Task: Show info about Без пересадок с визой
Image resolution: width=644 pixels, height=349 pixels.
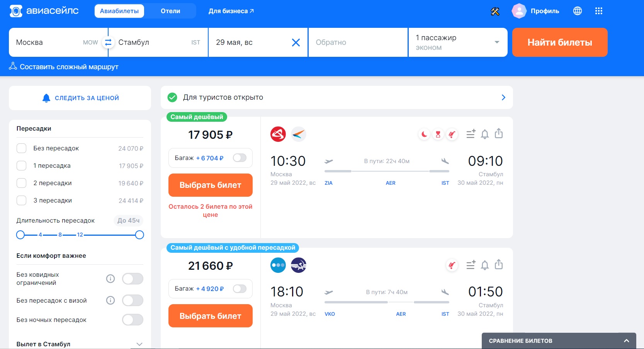Action: (x=110, y=300)
